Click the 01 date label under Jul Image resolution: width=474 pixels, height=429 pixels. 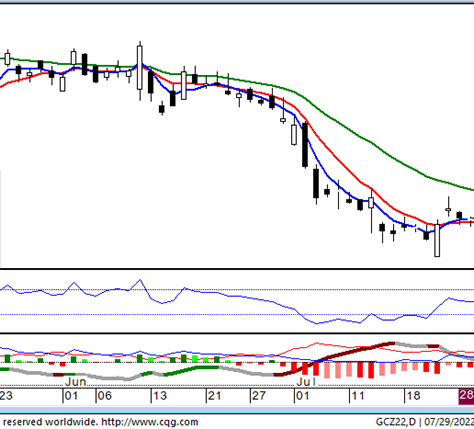(x=303, y=396)
